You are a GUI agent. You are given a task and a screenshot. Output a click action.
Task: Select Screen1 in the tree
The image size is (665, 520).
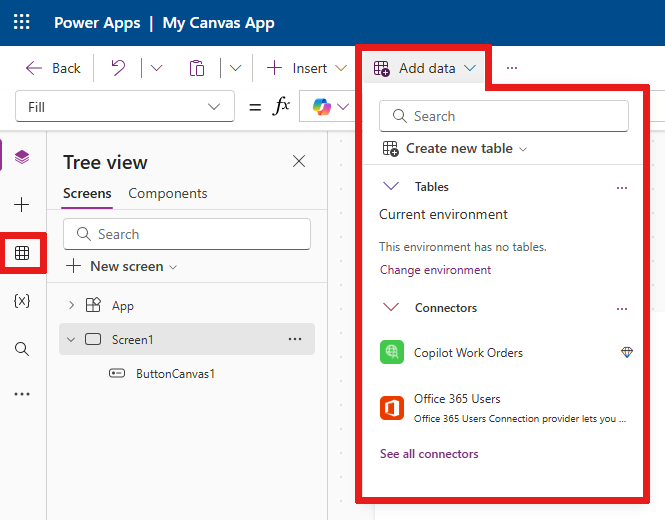click(x=187, y=339)
